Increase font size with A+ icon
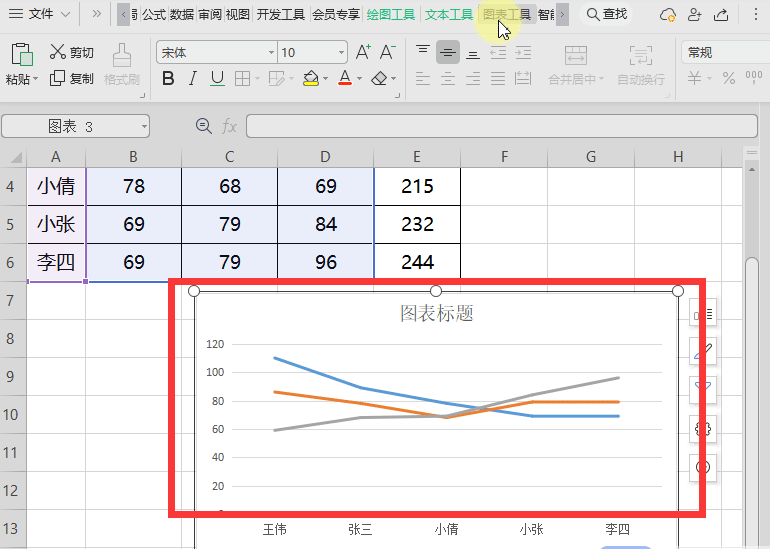Screen dimensions: 770x549 click(x=363, y=52)
